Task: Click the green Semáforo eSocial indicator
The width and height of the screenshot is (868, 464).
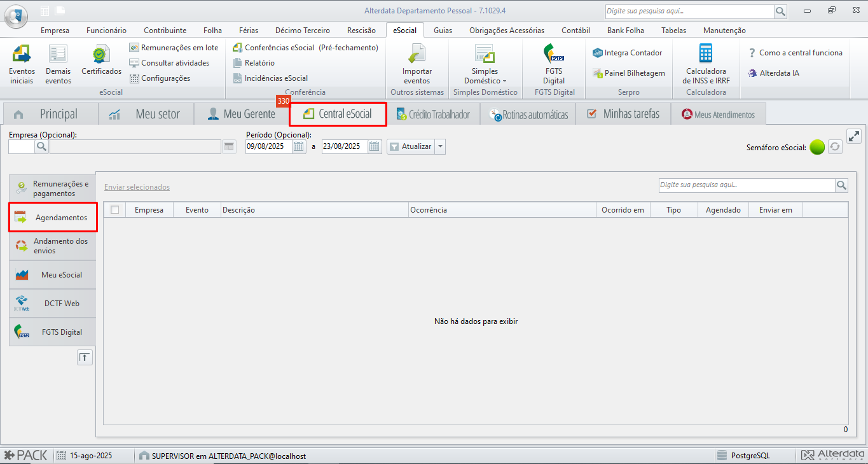Action: tap(818, 147)
